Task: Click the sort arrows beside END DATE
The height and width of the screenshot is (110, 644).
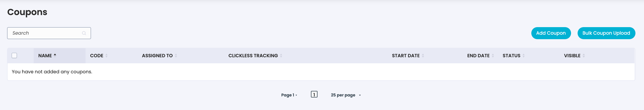Action: (x=493, y=56)
